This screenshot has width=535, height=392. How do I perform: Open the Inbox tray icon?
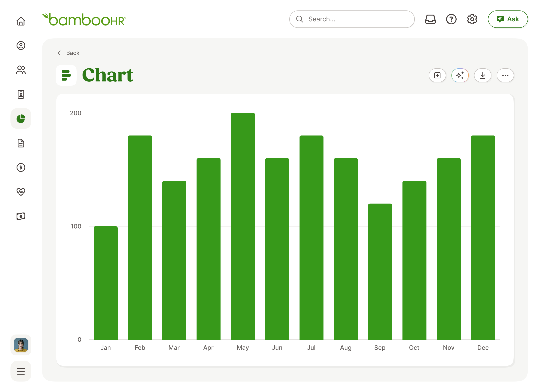click(x=430, y=19)
